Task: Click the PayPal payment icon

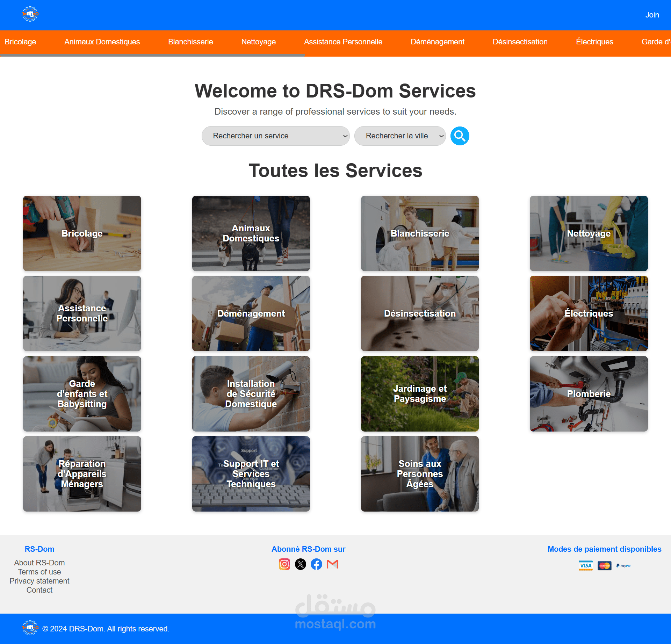Action: [x=623, y=565]
